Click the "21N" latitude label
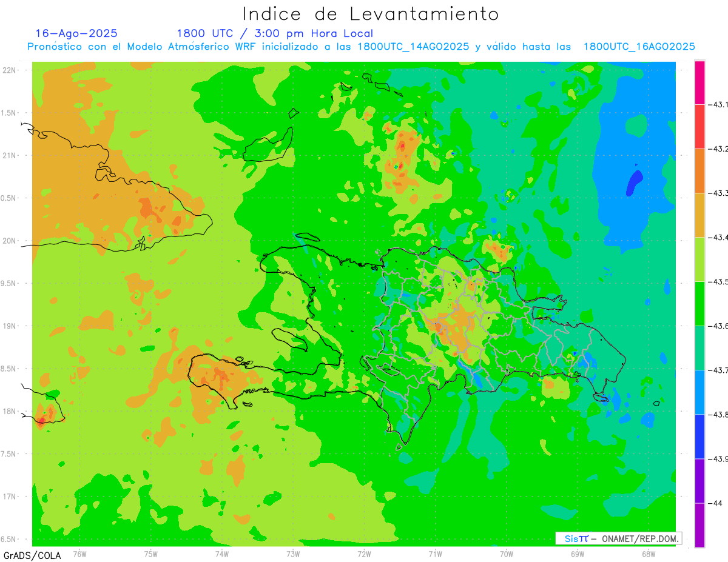The height and width of the screenshot is (562, 728). pos(10,155)
